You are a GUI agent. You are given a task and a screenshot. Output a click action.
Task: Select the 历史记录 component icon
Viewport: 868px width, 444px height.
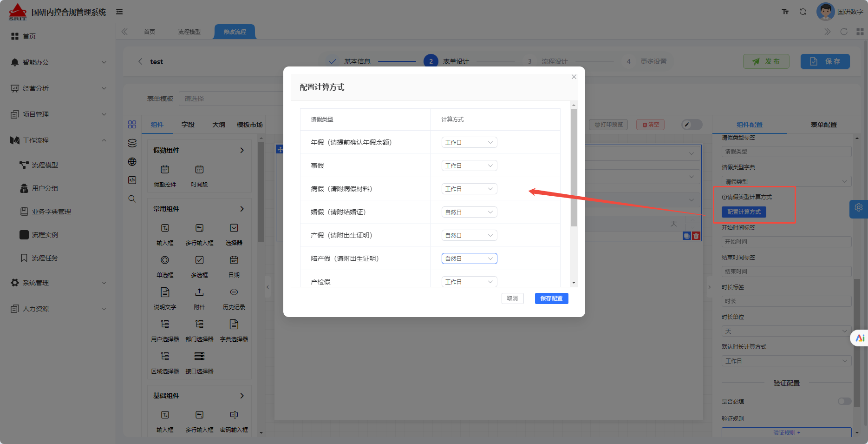point(234,292)
